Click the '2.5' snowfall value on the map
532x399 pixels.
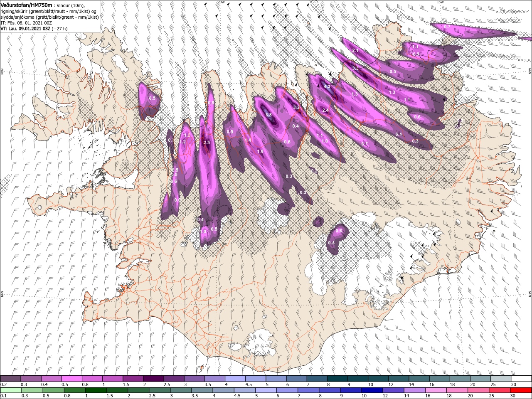207,143
